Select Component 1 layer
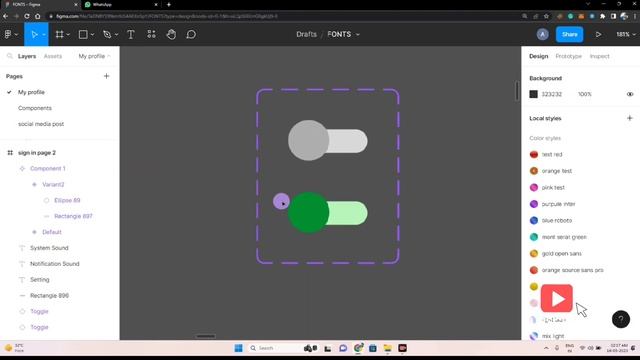This screenshot has height=360, width=640. 48,168
